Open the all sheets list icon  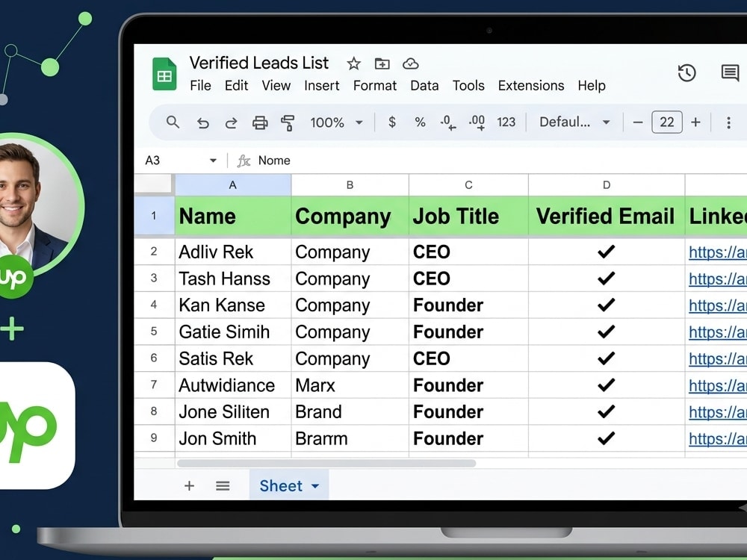point(223,486)
